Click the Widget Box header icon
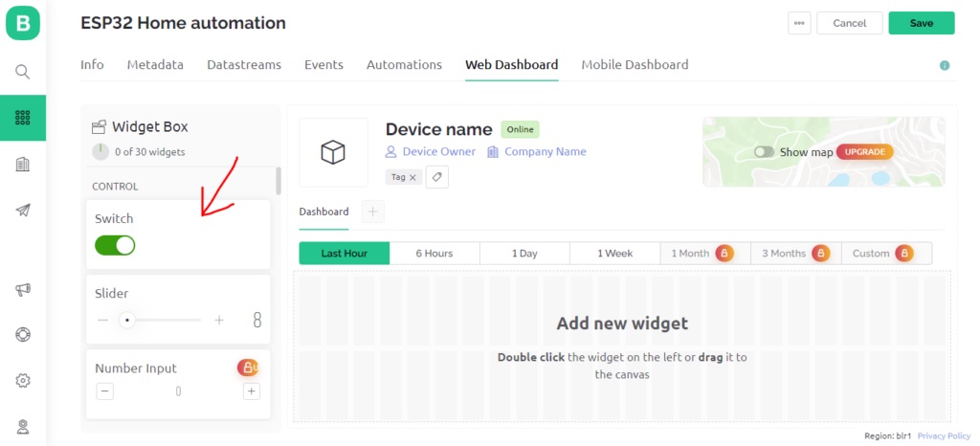The height and width of the screenshot is (446, 980). (99, 127)
